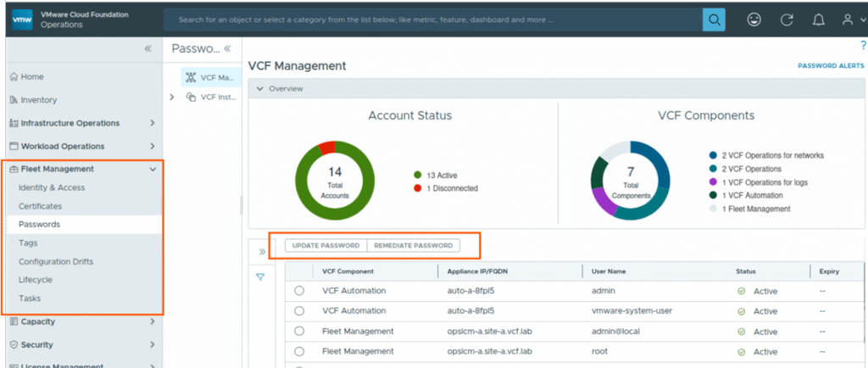This screenshot has height=368, width=868.
Task: Open the smiley feedback icon
Action: point(754,19)
